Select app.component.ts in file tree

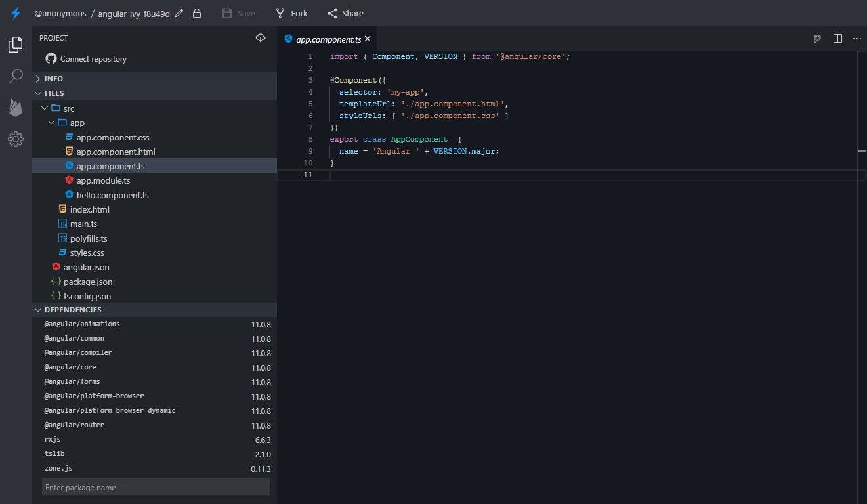pyautogui.click(x=154, y=166)
